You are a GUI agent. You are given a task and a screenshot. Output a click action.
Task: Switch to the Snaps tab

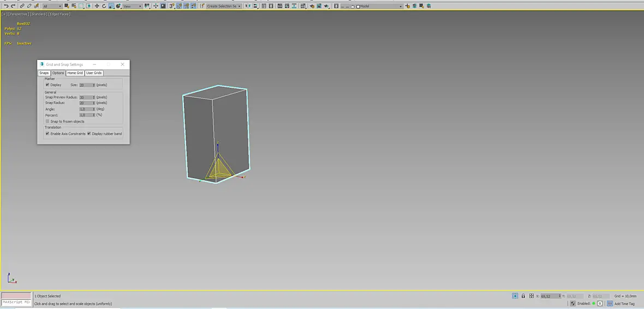click(44, 73)
